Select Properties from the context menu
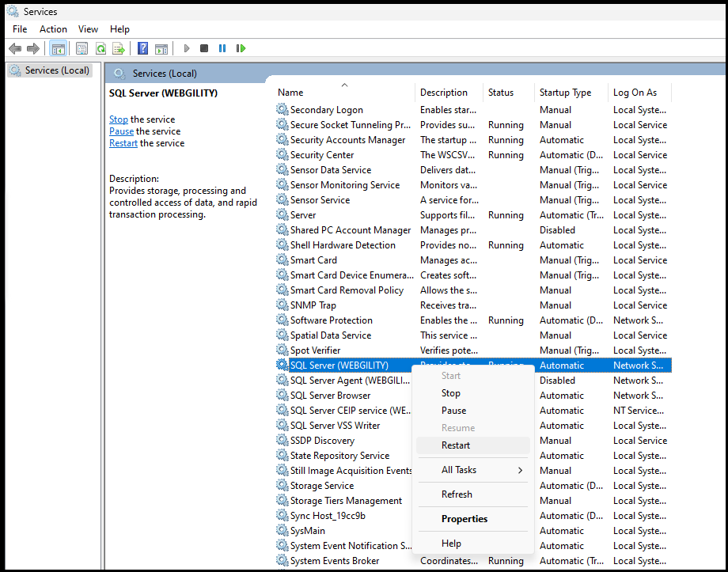This screenshot has height=572, width=728. pyautogui.click(x=464, y=519)
